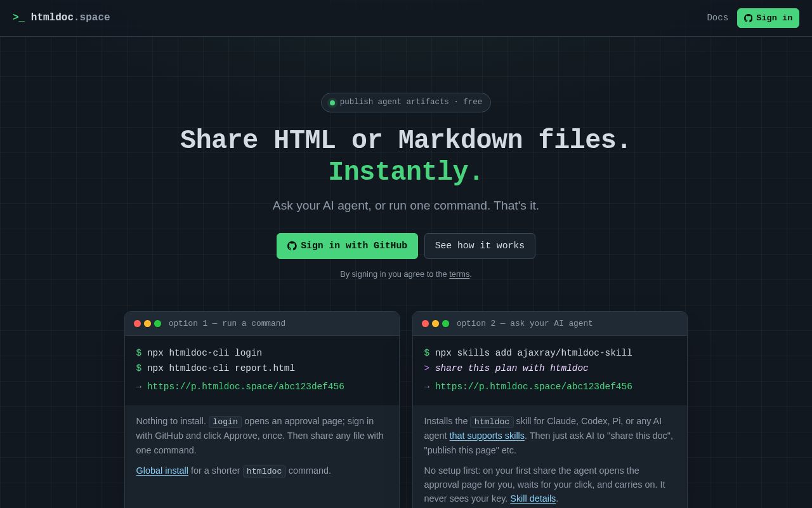
Task: Click the "htmldoc" code after "Installs the"
Action: 492,422
